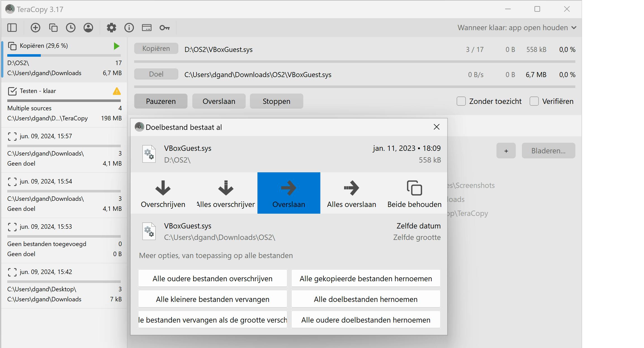Screen dimensions: 644x348
Task: Click the payment card toolbar icon
Action: tap(147, 28)
